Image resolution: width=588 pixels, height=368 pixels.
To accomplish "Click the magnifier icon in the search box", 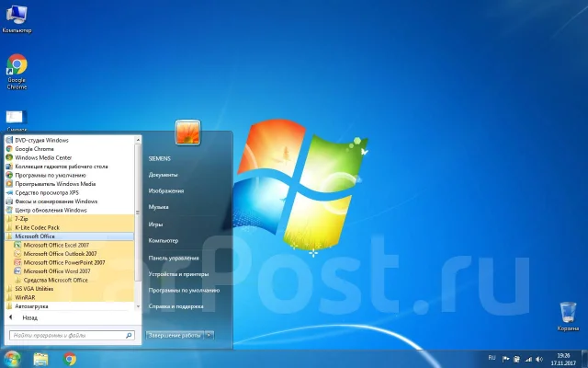I will [x=129, y=335].
